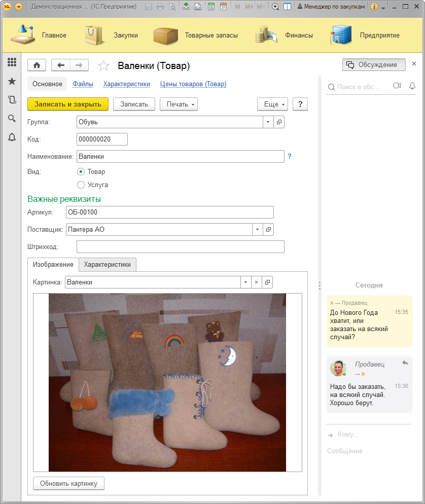Open notifications bell in left sidebar
The height and width of the screenshot is (504, 425).
click(12, 137)
